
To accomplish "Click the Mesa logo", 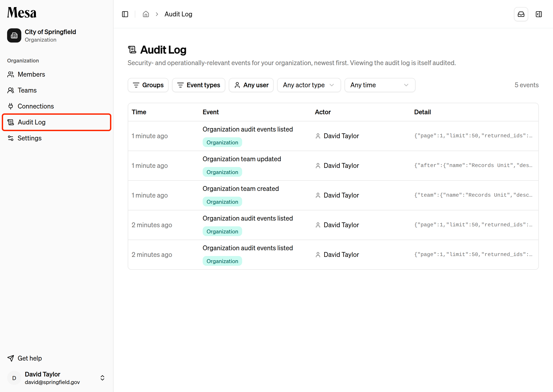I will 22,13.
